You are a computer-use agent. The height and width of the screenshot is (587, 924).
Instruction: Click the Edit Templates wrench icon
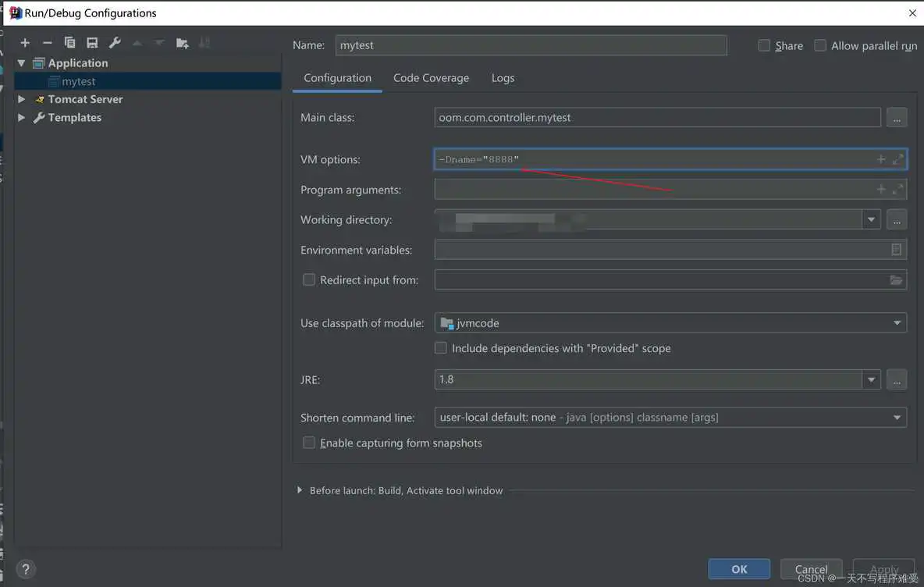(115, 43)
